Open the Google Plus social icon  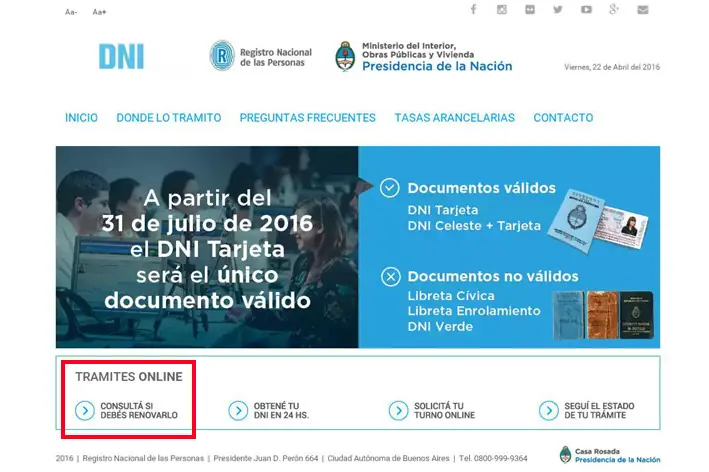(614, 9)
